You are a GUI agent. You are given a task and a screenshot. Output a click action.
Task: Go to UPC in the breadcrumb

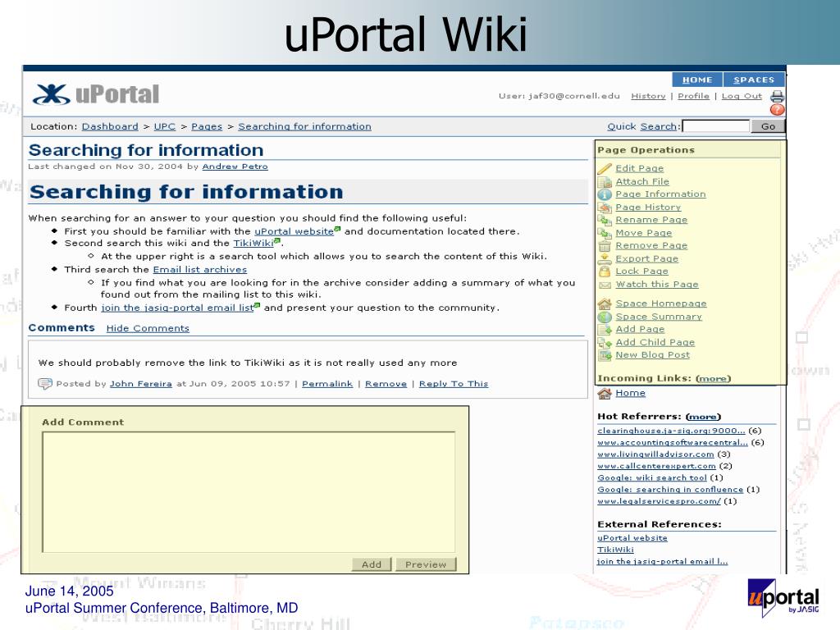point(164,126)
